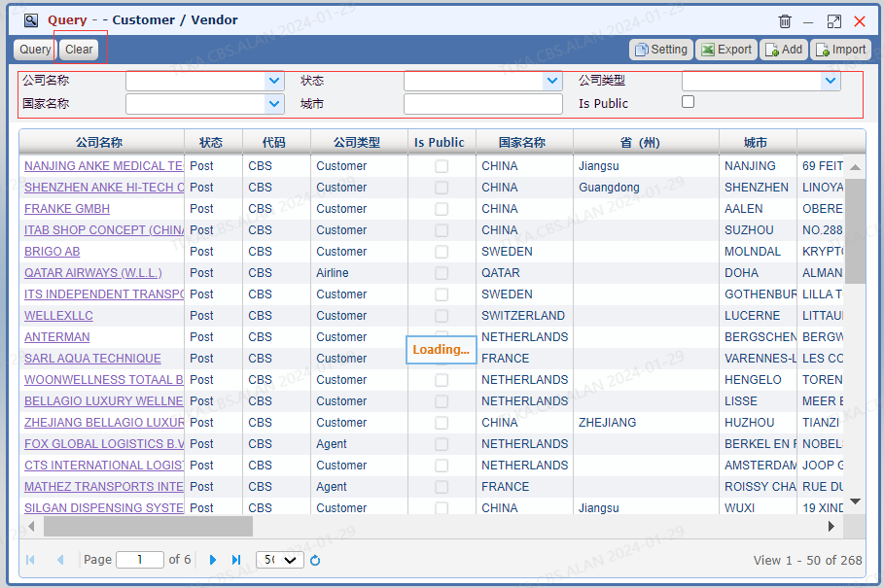Viewport: 884px width, 588px height.
Task: Tick the Is Public filter checkbox
Action: click(x=688, y=102)
